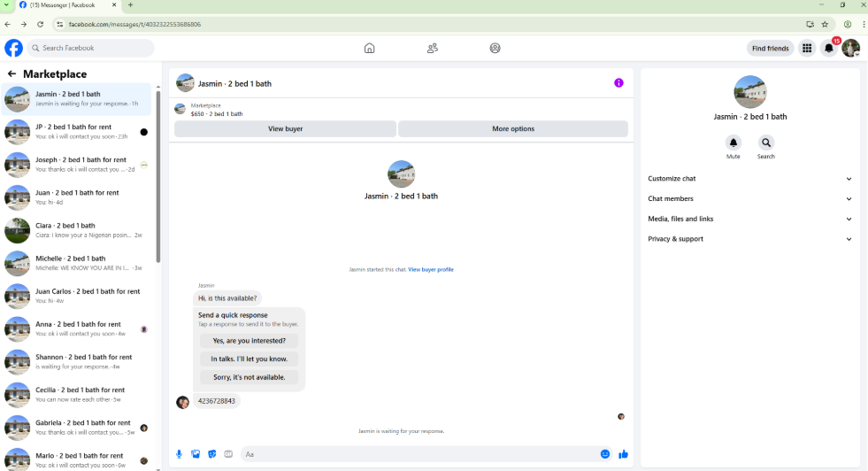Open Clara · 2 bed 1 bath chat

click(x=76, y=230)
